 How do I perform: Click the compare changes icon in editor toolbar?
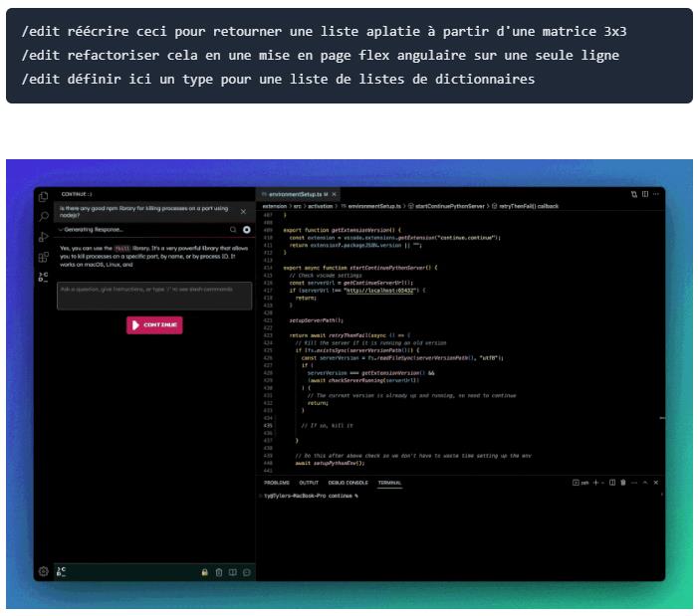(634, 194)
